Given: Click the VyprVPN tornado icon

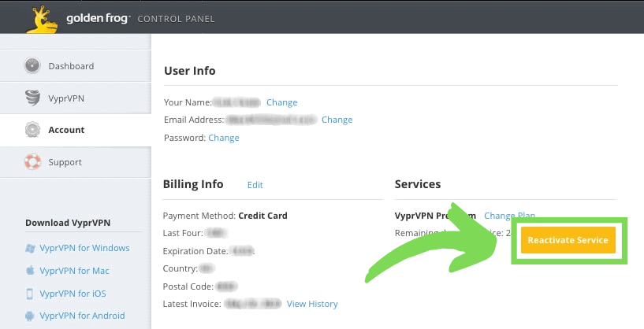Looking at the screenshot, I should pos(32,98).
